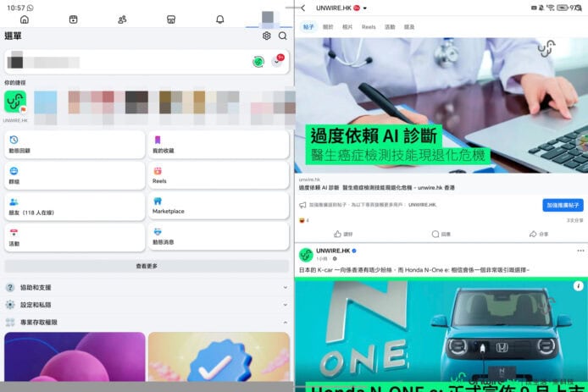The image size is (588, 392).
Task: Click 加強推廣帖子 boost button
Action: (x=563, y=205)
